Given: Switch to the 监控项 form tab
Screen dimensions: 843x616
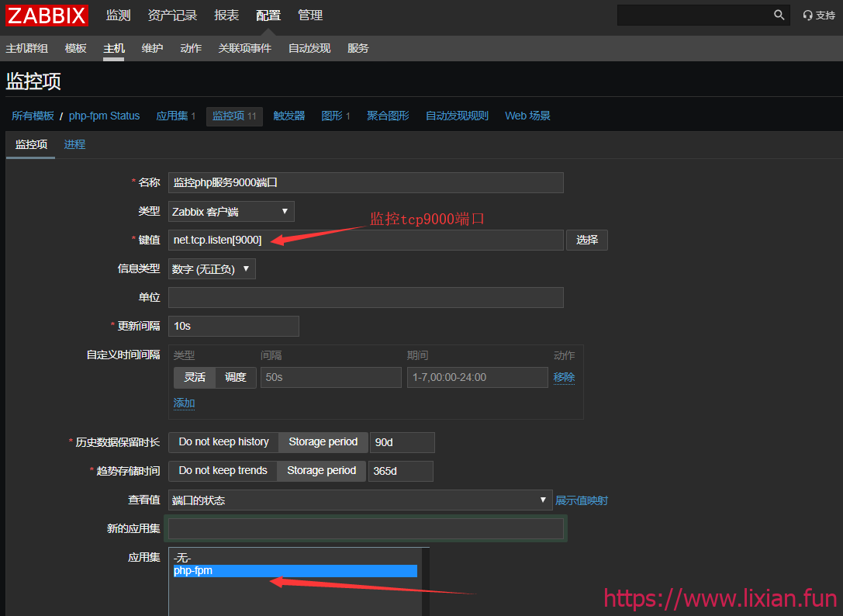Looking at the screenshot, I should [x=31, y=144].
